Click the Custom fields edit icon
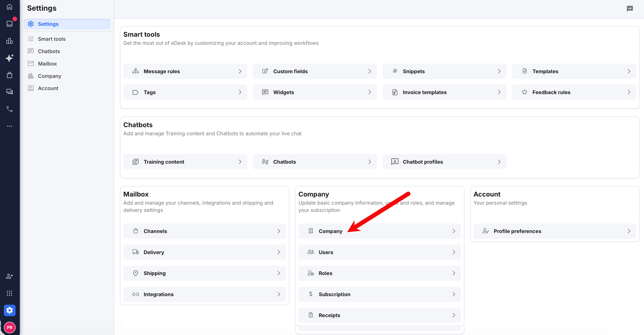The height and width of the screenshot is (335, 644). [265, 71]
